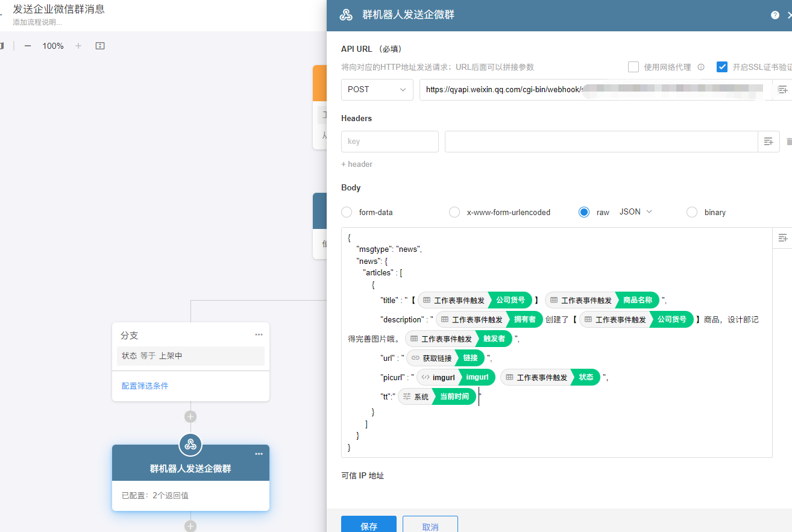Uncheck 开启SSL证书验证 checkbox

[721, 67]
